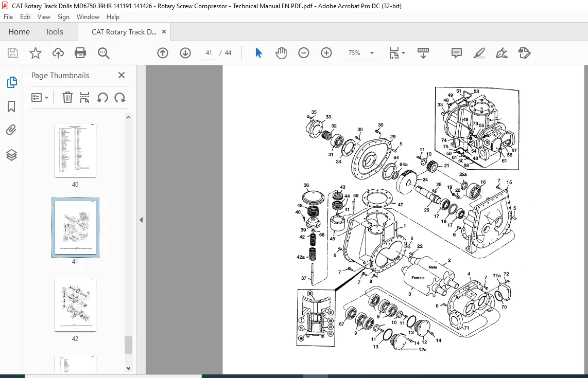Screen dimensions: 588x378
Task: Open Attachments paperclip sidebar icon
Action: point(12,130)
